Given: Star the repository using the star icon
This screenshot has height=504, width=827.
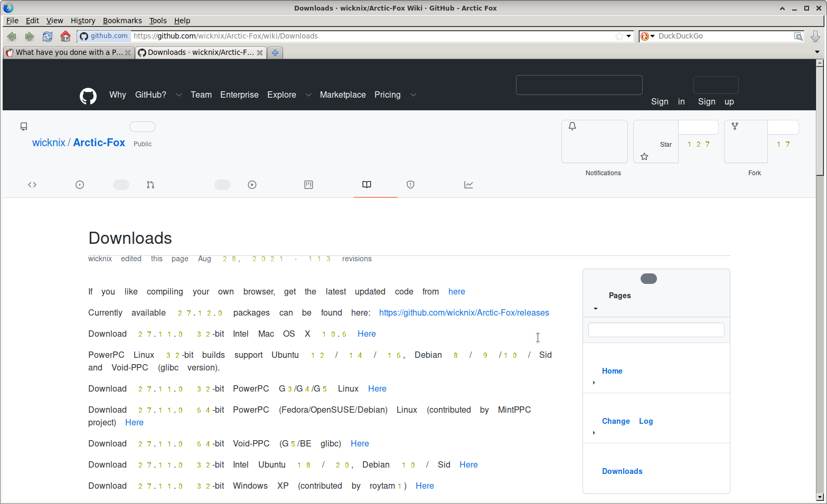Looking at the screenshot, I should tap(644, 156).
